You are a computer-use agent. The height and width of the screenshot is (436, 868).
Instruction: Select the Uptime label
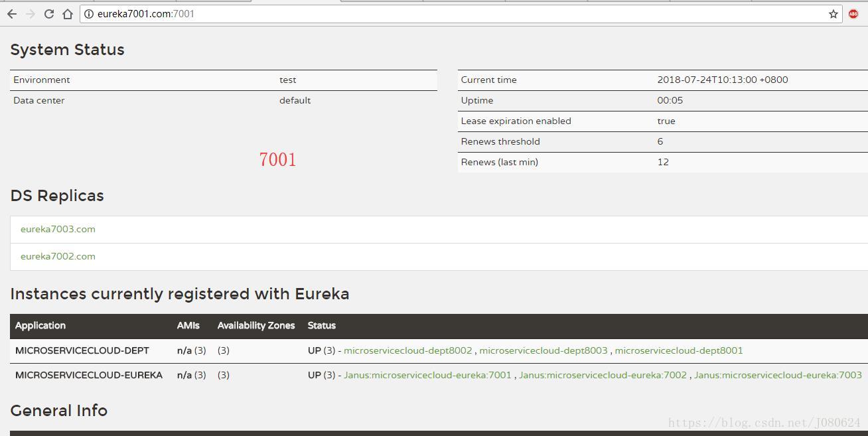[x=477, y=100]
